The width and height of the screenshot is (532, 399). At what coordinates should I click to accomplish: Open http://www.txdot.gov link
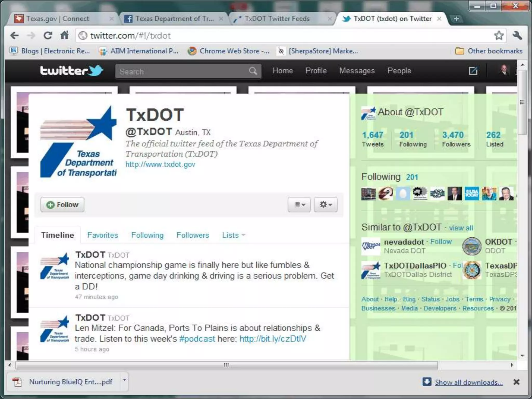tap(160, 164)
